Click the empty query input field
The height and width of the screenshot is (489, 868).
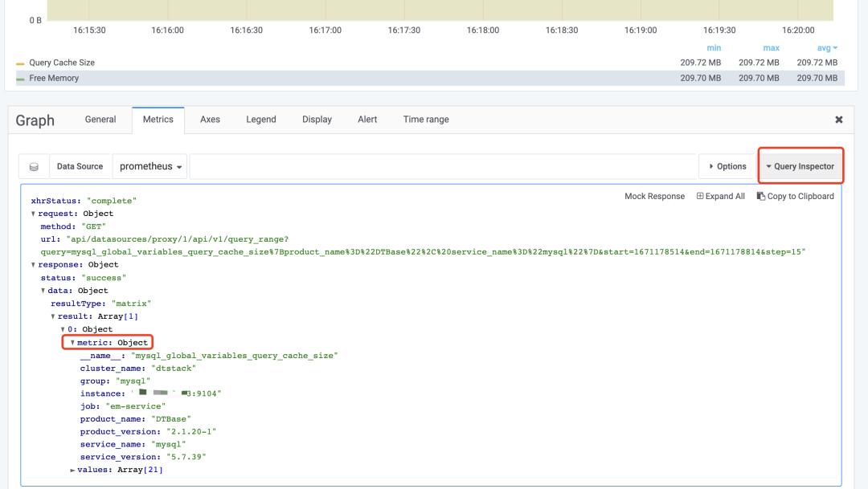[x=443, y=166]
